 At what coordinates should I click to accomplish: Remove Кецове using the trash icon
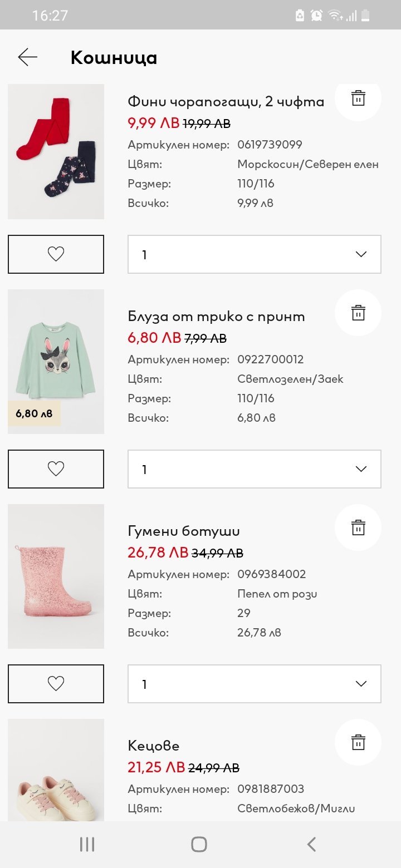click(358, 742)
